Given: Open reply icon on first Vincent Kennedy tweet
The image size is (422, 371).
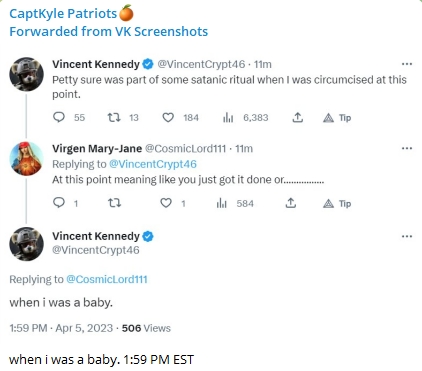Looking at the screenshot, I should pyautogui.click(x=59, y=117).
